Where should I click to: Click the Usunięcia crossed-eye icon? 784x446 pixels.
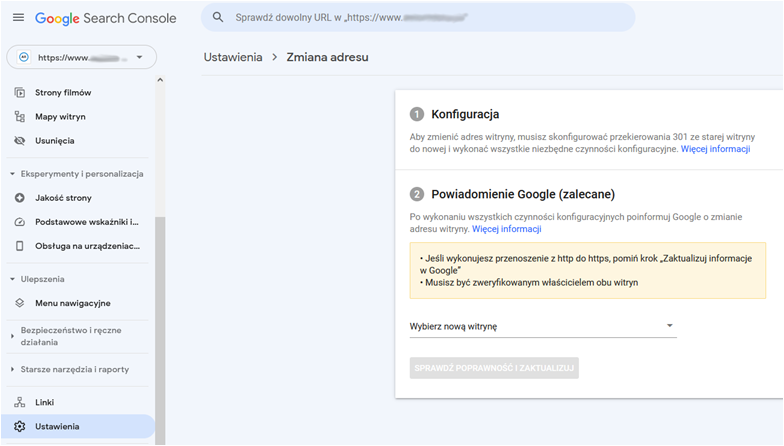click(20, 140)
